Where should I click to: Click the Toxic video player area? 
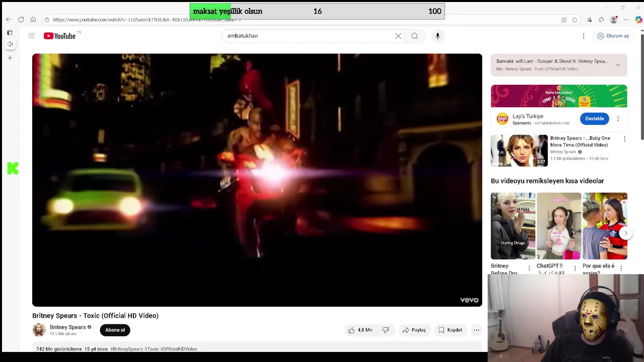(257, 180)
